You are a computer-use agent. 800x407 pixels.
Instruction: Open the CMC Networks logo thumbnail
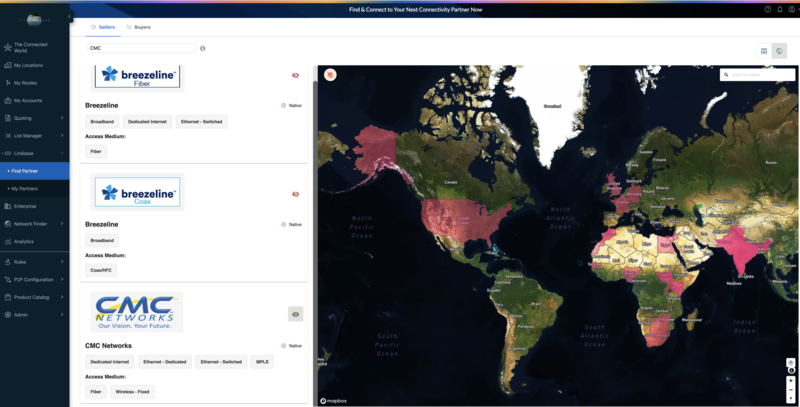point(136,312)
